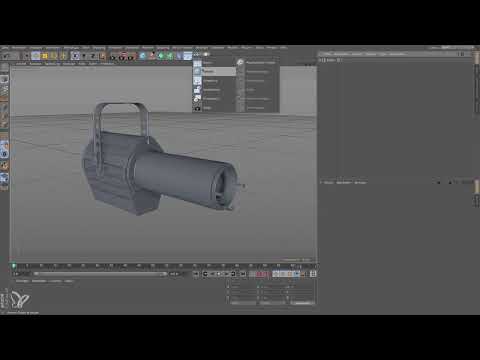Select the Move tool in top toolbar

point(36,56)
